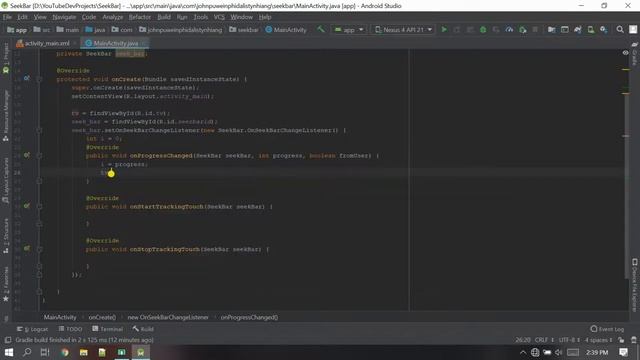Open Gradle tool window on right edge
640x360 pixels.
point(634,54)
